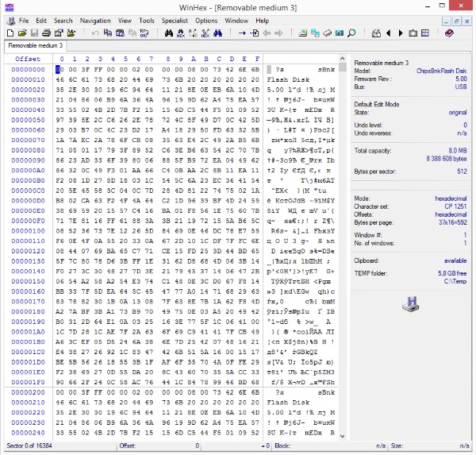Click the 'Sector 0 of 16384' status field
The width and height of the screenshot is (476, 455).
(x=29, y=446)
